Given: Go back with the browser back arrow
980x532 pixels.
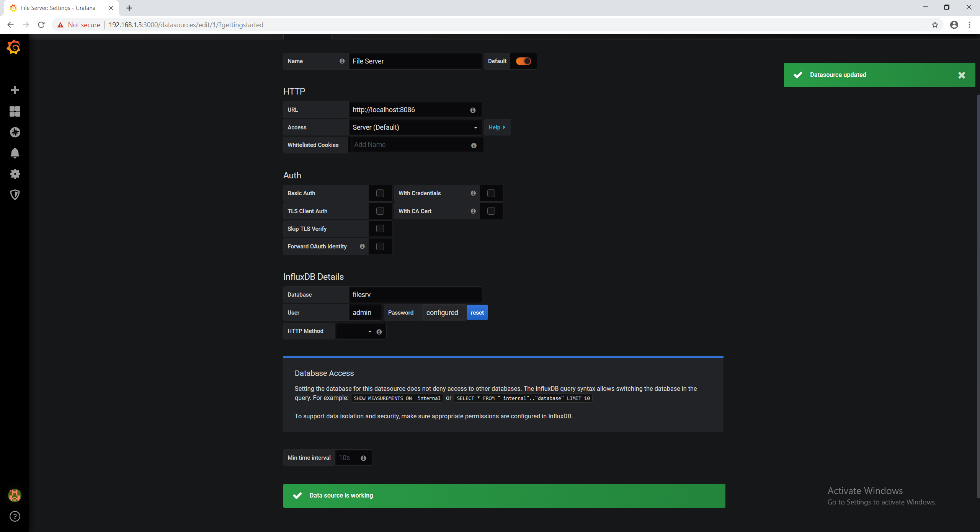Looking at the screenshot, I should [x=10, y=25].
